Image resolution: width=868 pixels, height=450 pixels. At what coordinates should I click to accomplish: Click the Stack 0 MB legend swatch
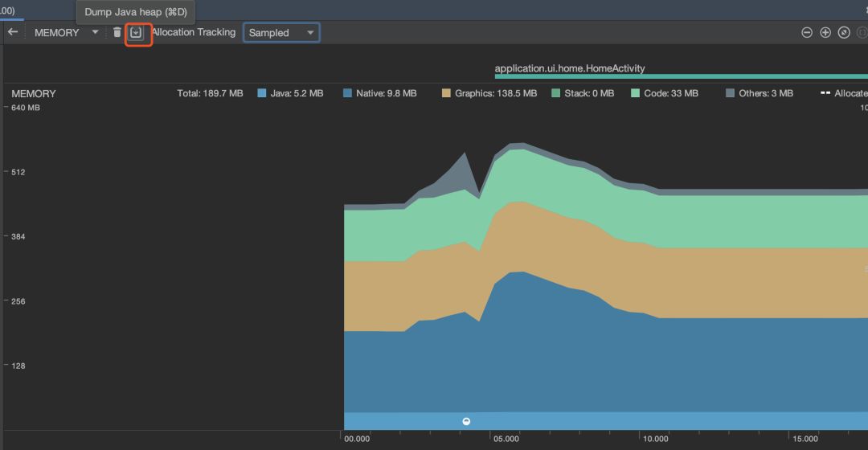[x=556, y=93]
